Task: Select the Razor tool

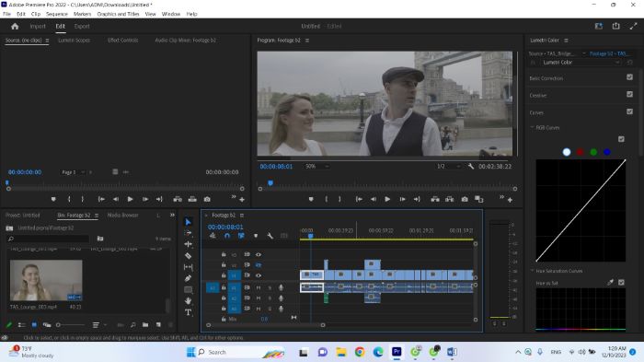Action: [188, 255]
